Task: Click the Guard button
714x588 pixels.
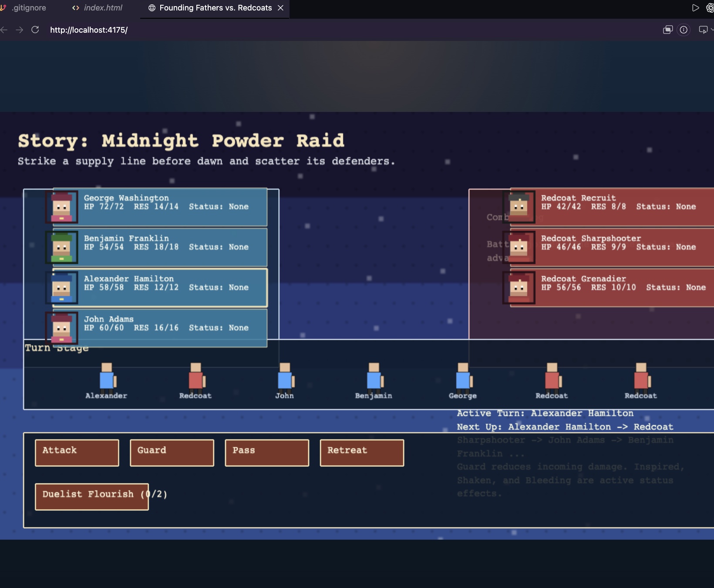Action: point(172,453)
